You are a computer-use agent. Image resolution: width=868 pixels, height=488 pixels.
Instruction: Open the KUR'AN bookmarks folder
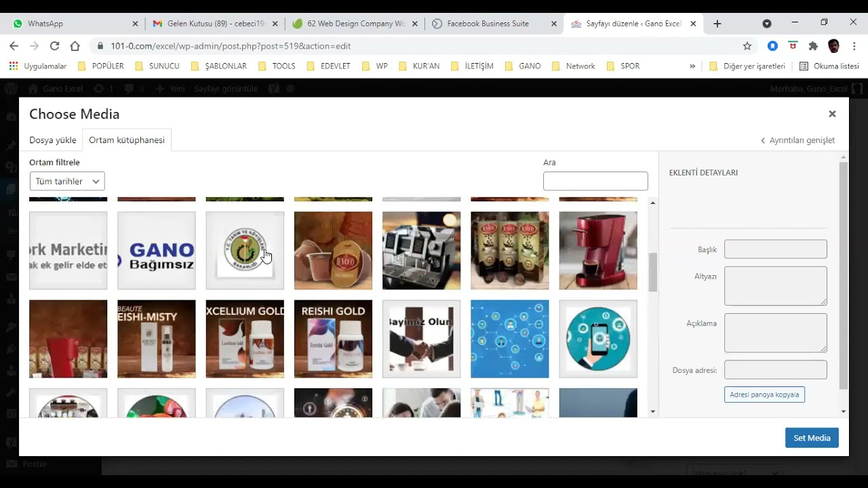[x=420, y=66]
